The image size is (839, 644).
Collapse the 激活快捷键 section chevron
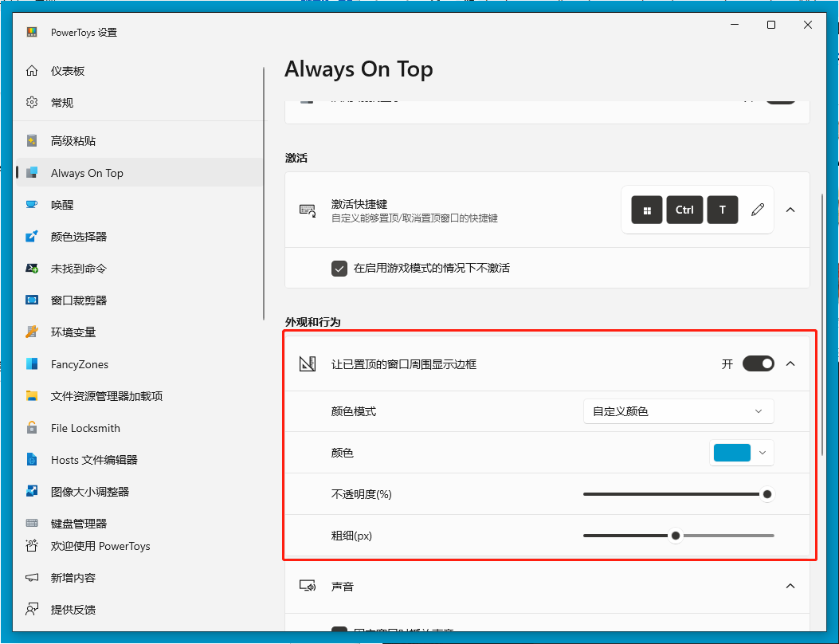[x=790, y=210]
